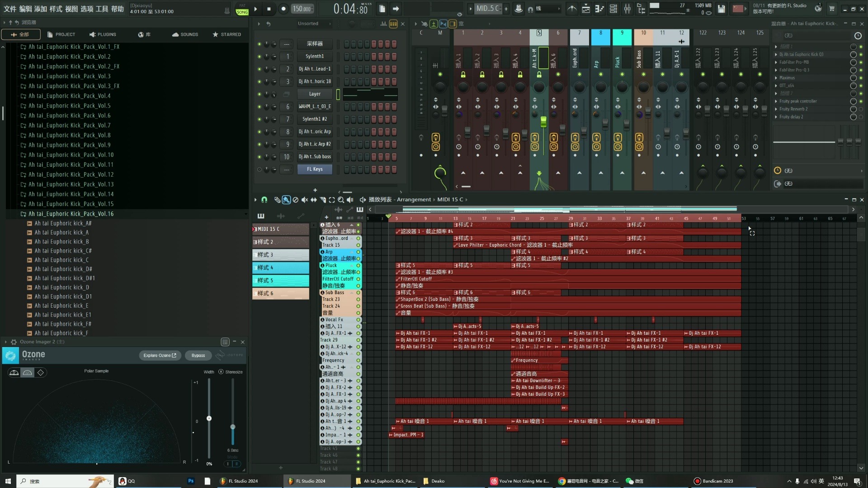Click the STARRED tab in browser panel
This screenshot has height=488, width=868.
click(x=228, y=34)
